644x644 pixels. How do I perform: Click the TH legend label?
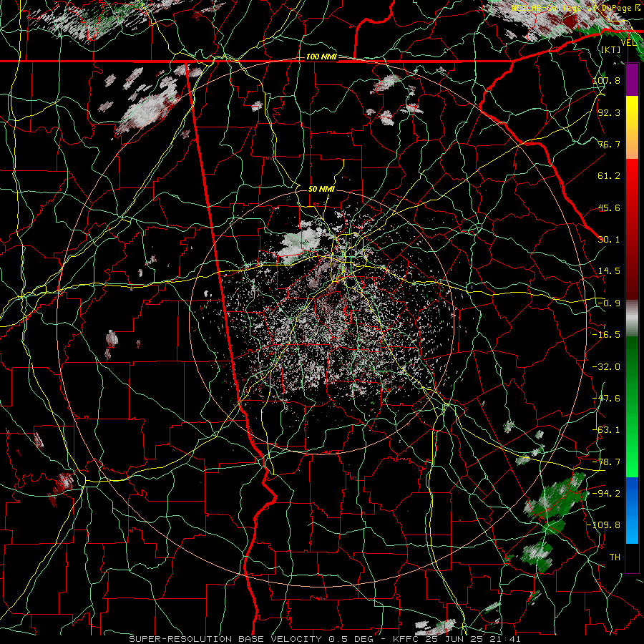(x=615, y=557)
